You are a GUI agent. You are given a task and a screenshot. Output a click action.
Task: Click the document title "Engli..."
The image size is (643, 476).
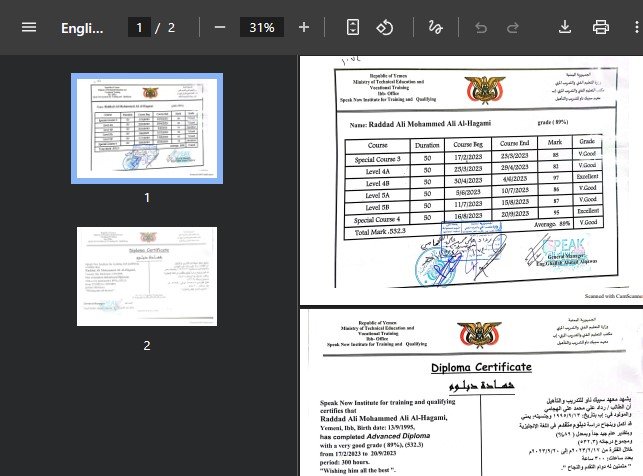(x=82, y=27)
